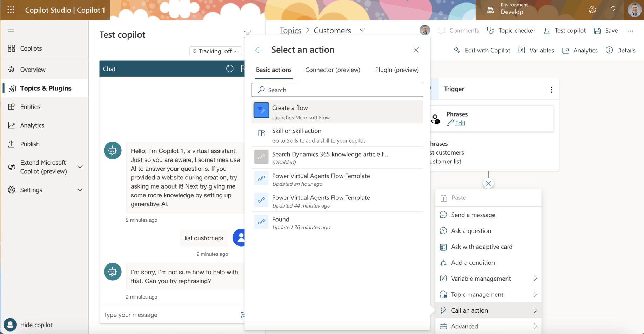The width and height of the screenshot is (644, 334).
Task: Open the Customers topic dropdown chevron
Action: [362, 30]
